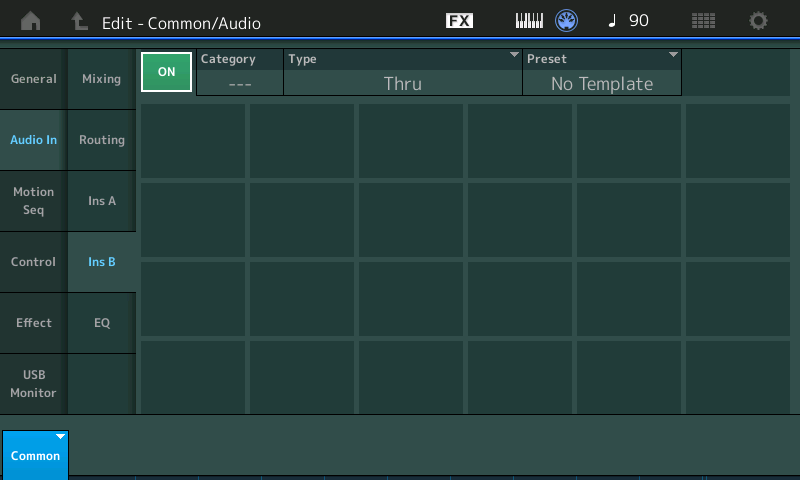
Task: Toggle the Ins B effect ON switch
Action: click(166, 72)
